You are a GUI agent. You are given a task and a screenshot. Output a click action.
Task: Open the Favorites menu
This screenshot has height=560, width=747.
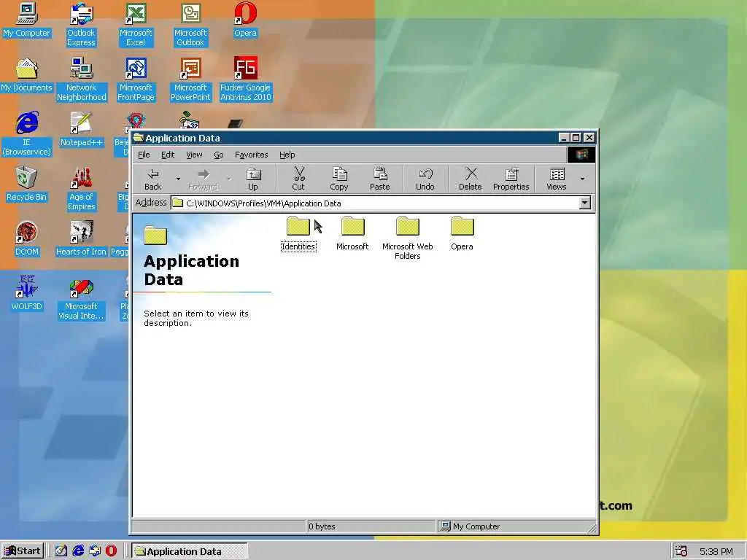(x=252, y=155)
